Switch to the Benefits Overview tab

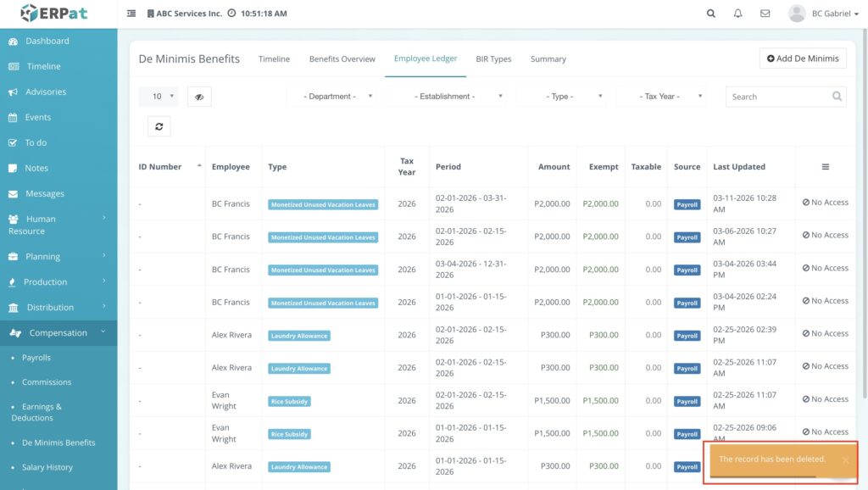point(342,59)
